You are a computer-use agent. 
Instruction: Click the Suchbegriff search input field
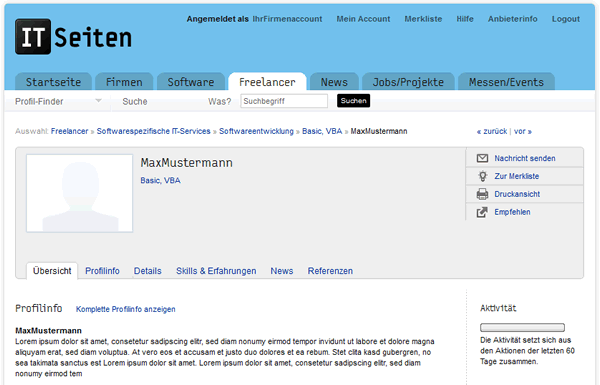(x=284, y=101)
